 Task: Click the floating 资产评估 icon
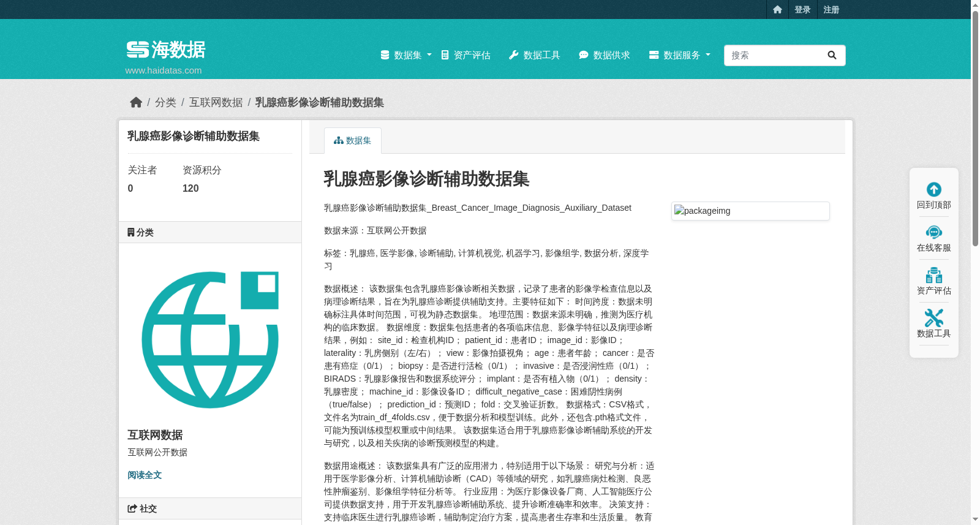click(x=934, y=275)
